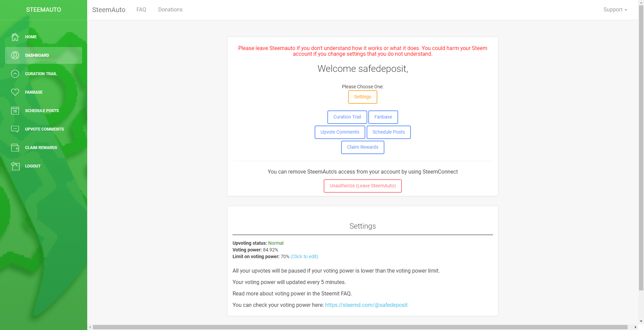Click 'All your upvotes will be paused' text
The height and width of the screenshot is (330, 644).
pos(336,271)
